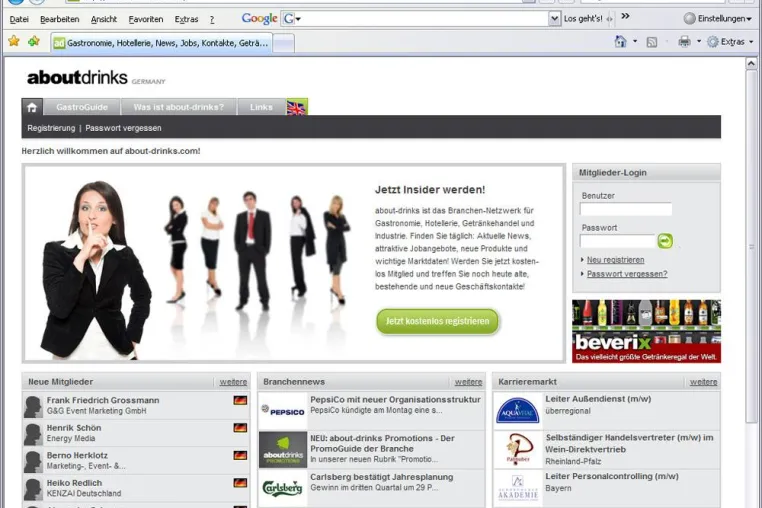Open the Google search provider dropdown

[x=292, y=19]
